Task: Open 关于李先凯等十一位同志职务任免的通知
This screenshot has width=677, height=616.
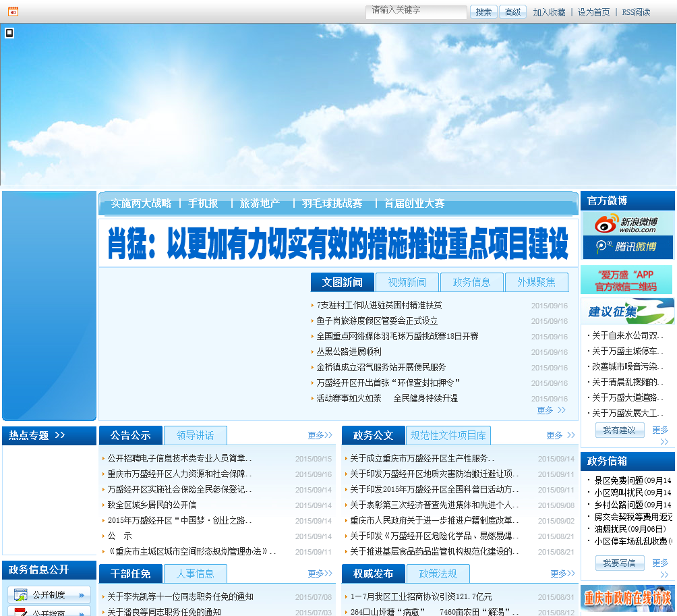Action: (180, 596)
